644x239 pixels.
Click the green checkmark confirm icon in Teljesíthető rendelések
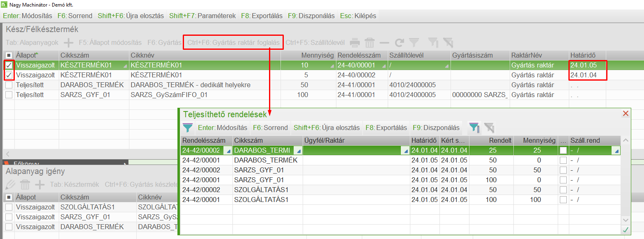pyautogui.click(x=626, y=230)
